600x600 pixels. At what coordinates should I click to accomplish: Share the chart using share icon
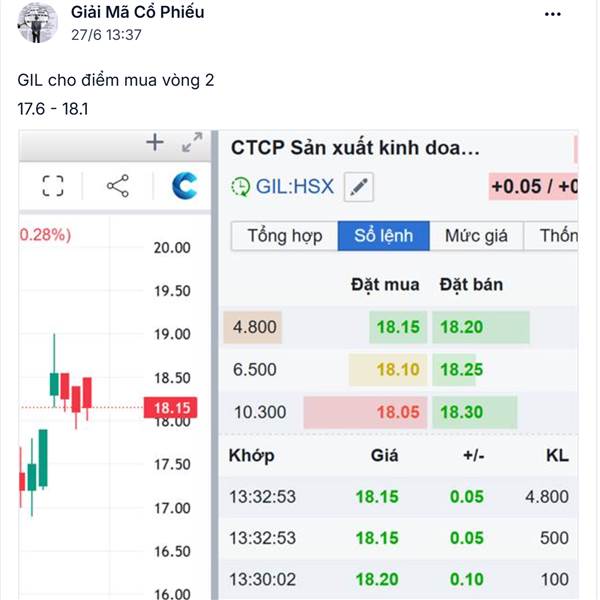(118, 186)
